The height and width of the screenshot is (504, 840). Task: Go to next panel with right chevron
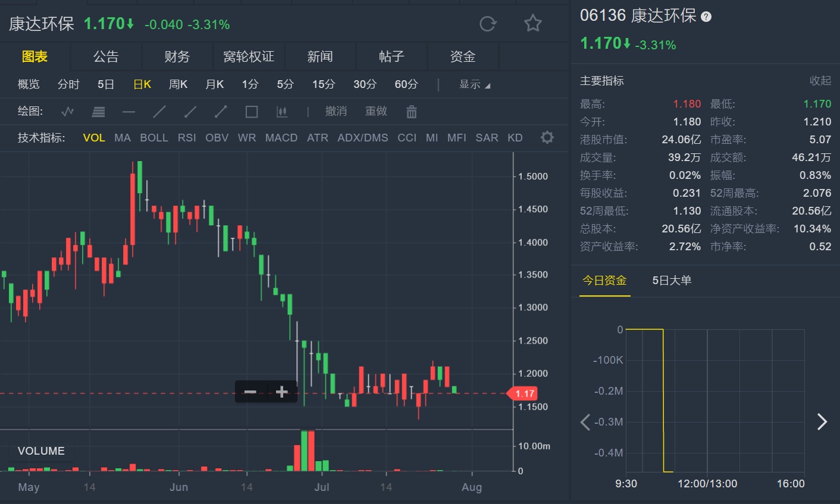[x=822, y=422]
